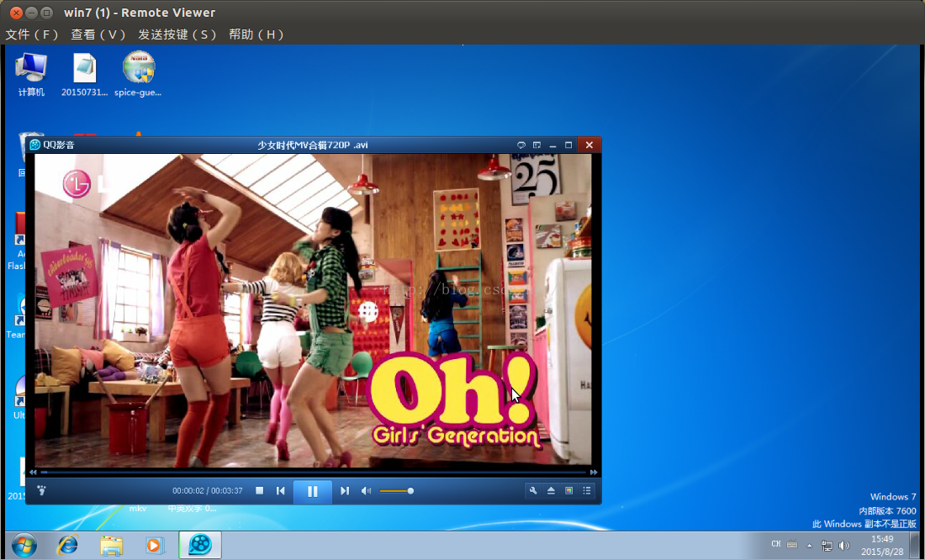
Task: Select the spice-guest installer desktop icon
Action: [138, 74]
